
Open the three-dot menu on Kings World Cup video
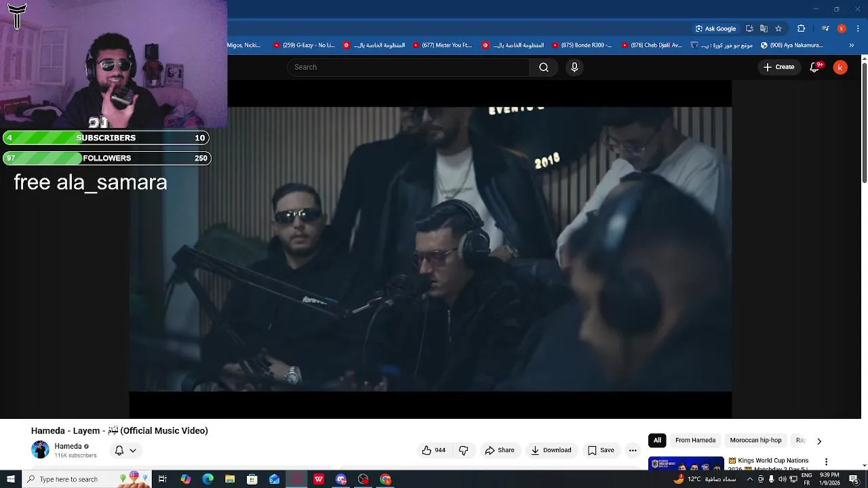826,462
